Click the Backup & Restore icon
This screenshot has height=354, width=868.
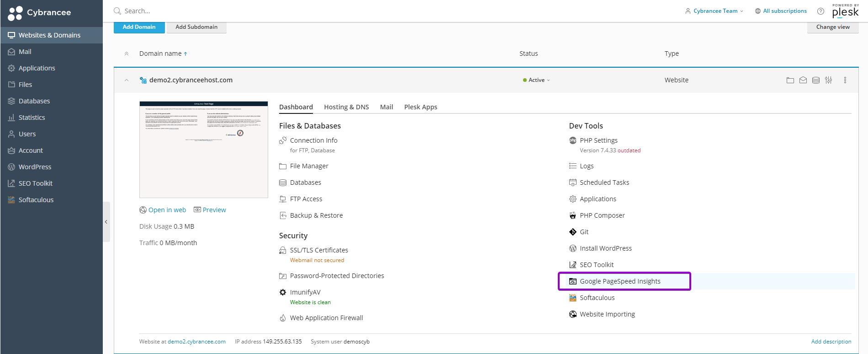283,215
